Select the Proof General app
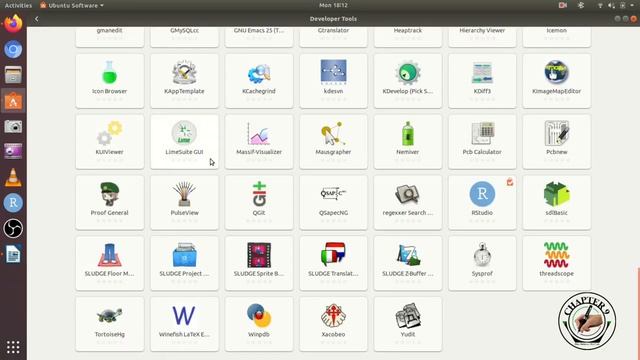Image resolution: width=640 pixels, height=360 pixels. tap(109, 202)
